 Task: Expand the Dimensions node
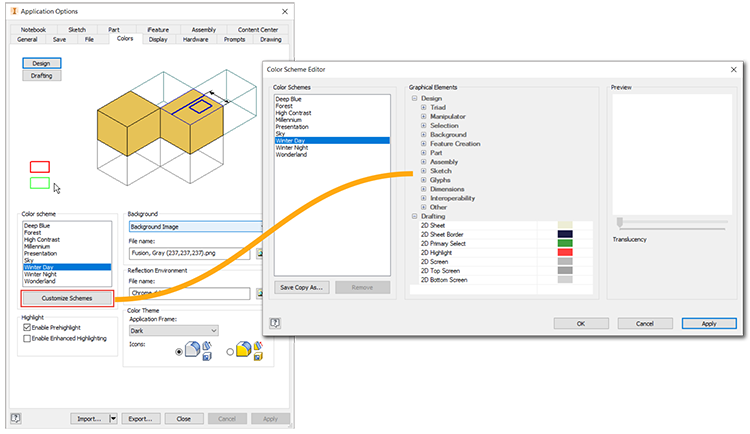[x=423, y=189]
